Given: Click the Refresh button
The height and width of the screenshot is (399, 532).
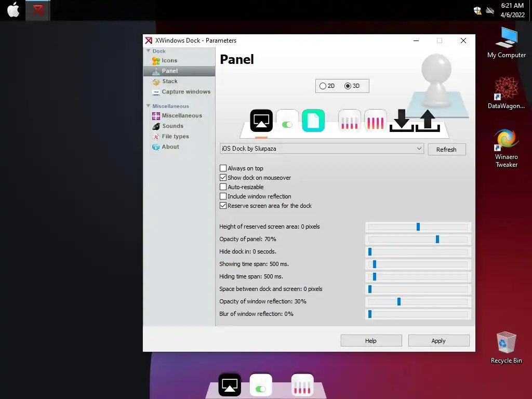Looking at the screenshot, I should tap(446, 149).
